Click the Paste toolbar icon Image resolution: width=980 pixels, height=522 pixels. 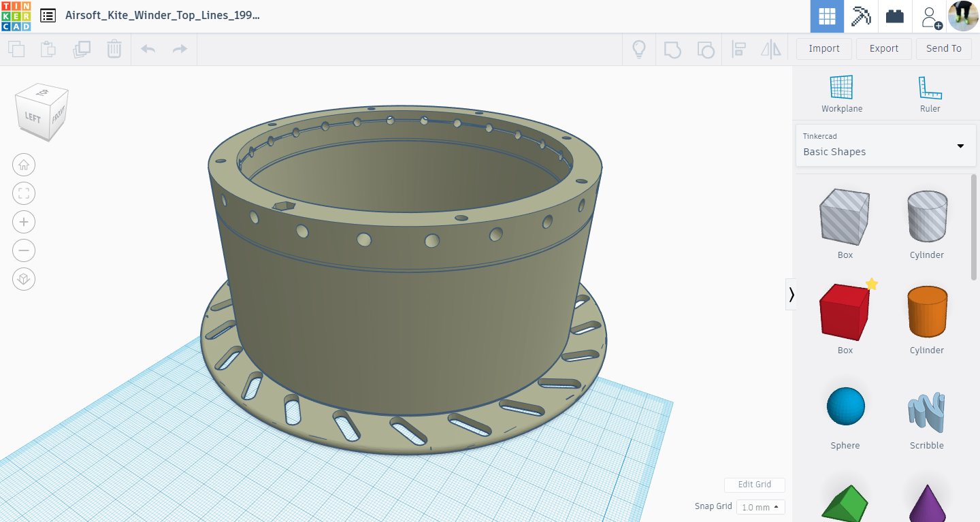(x=48, y=49)
